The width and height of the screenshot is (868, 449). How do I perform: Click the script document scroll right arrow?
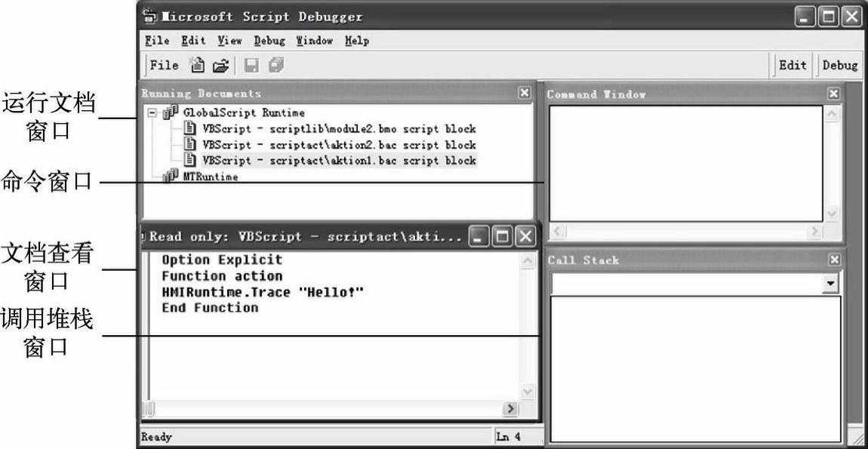coord(509,409)
